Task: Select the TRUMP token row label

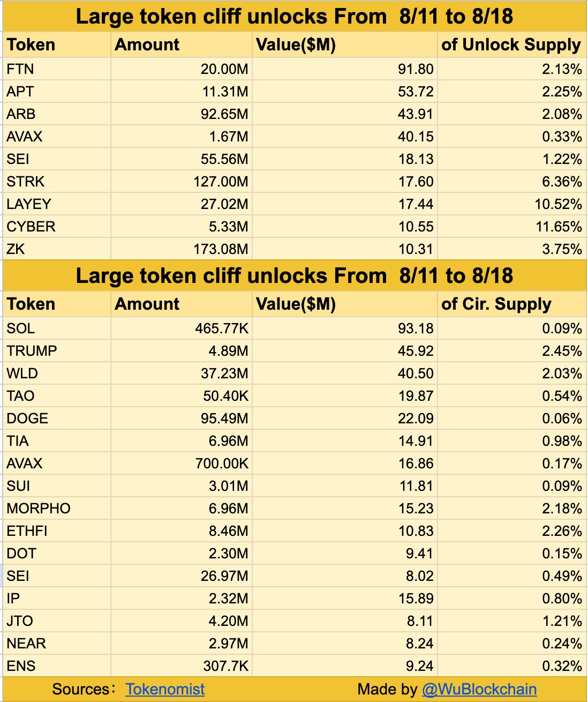Action: tap(57, 351)
